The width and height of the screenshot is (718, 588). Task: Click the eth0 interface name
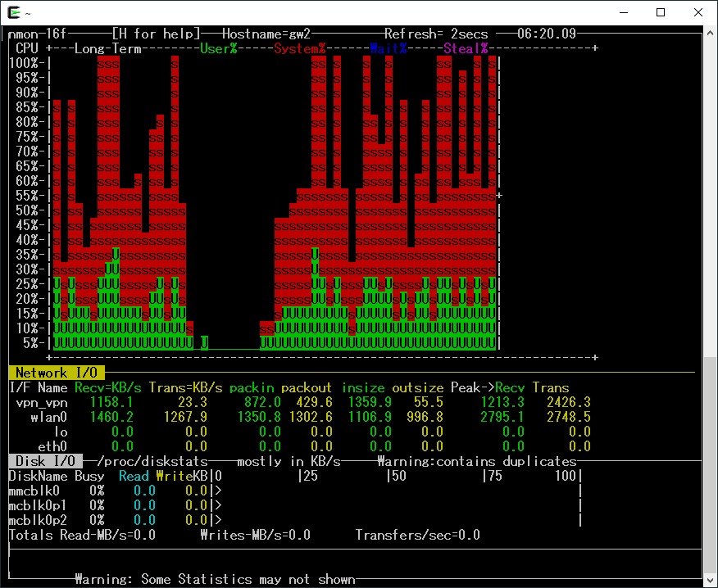(x=52, y=446)
